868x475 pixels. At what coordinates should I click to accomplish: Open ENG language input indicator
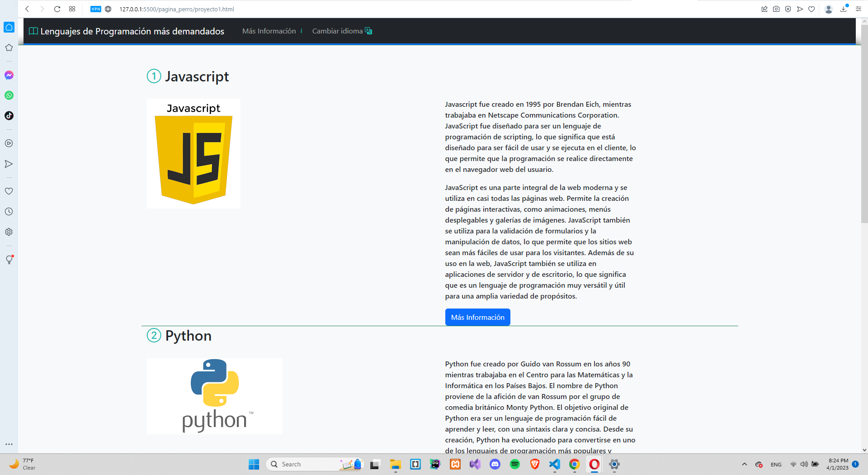[x=776, y=465]
